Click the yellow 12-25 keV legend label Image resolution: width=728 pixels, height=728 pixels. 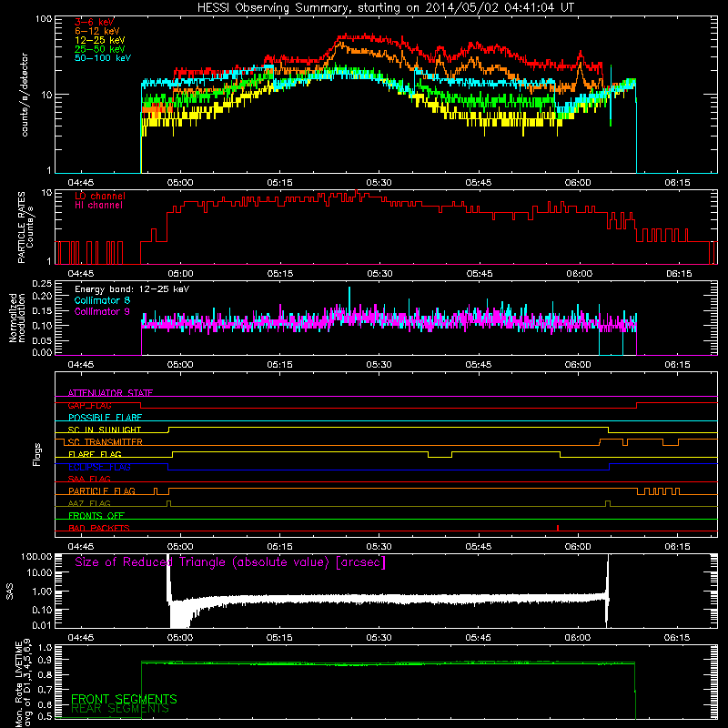pyautogui.click(x=100, y=40)
